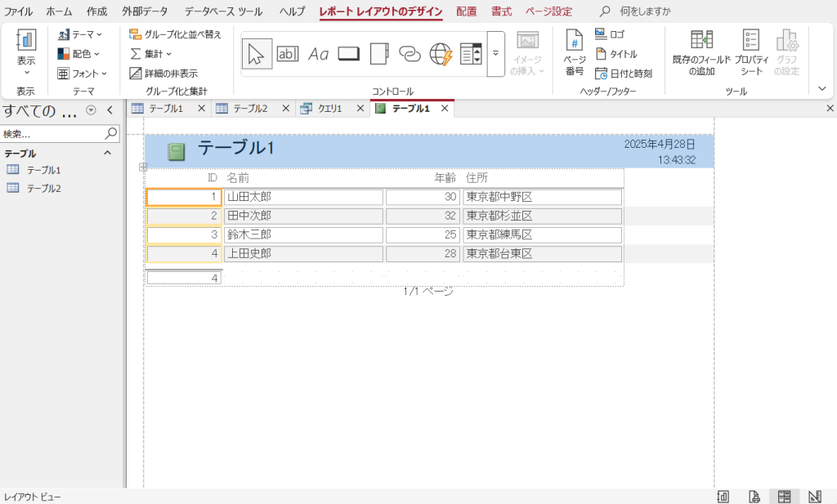Collapse the navigation pane with shutter arrow
The image size is (837, 504).
(x=110, y=110)
